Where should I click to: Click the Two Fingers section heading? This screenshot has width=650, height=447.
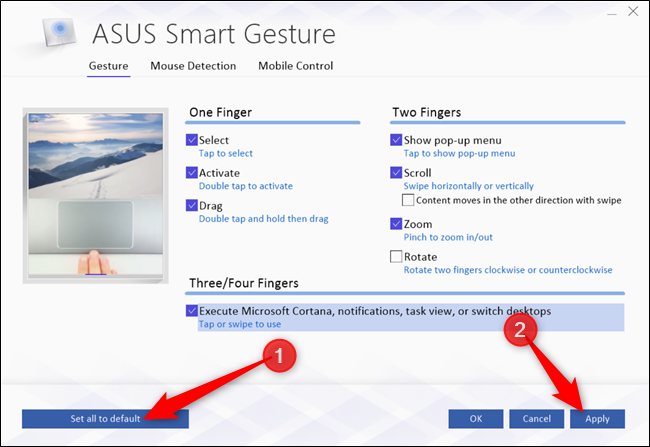point(427,112)
